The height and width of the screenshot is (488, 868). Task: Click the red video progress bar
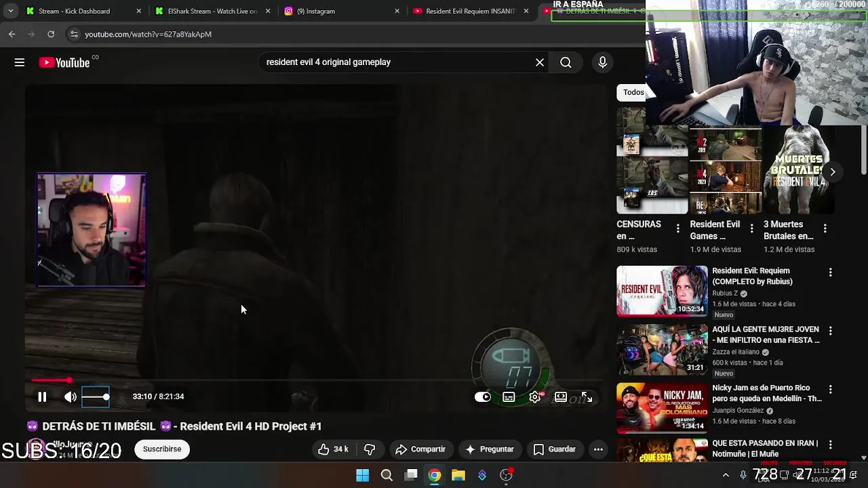51,380
